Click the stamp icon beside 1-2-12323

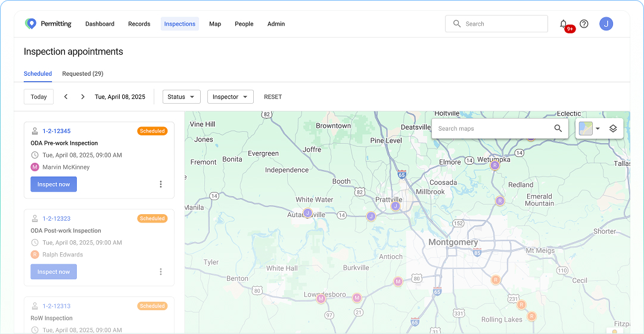coord(35,218)
